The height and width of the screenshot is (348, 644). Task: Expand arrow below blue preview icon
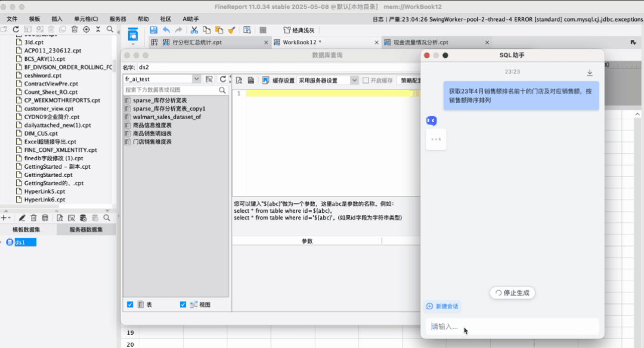132,44
